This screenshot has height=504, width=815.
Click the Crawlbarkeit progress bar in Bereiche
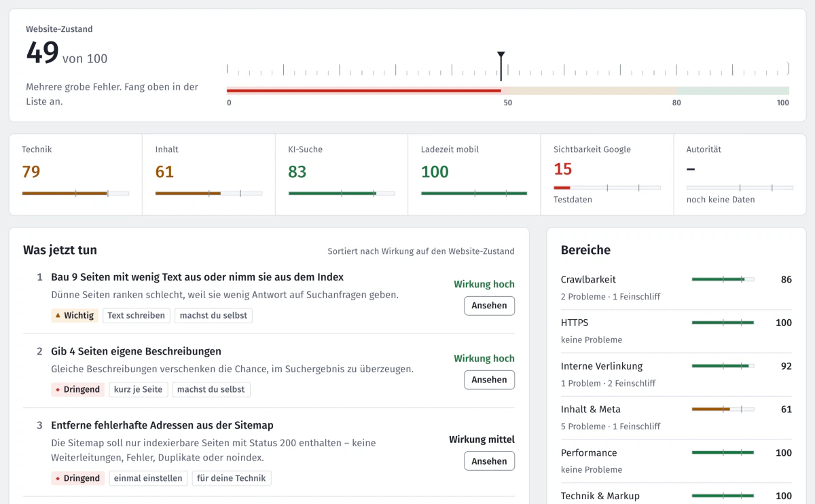pyautogui.click(x=723, y=279)
